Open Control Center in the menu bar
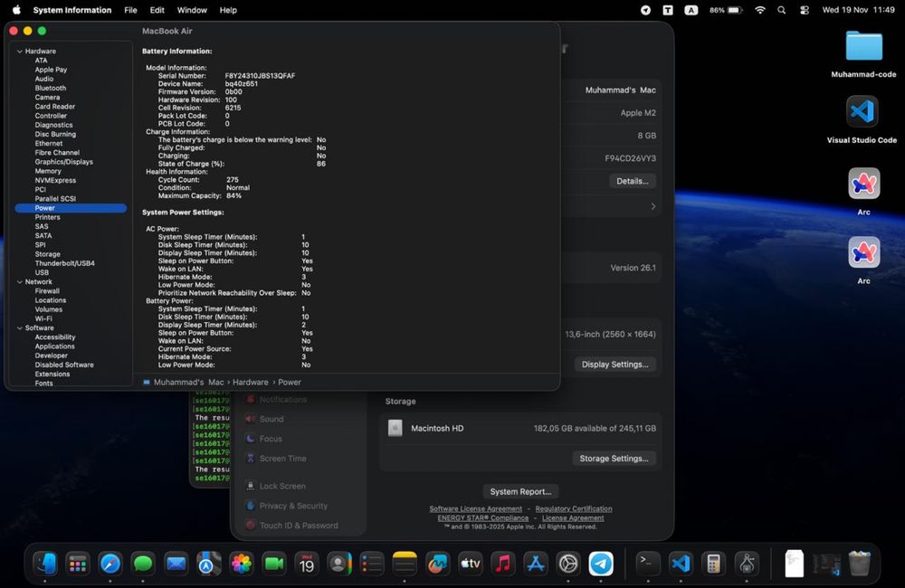 click(804, 10)
